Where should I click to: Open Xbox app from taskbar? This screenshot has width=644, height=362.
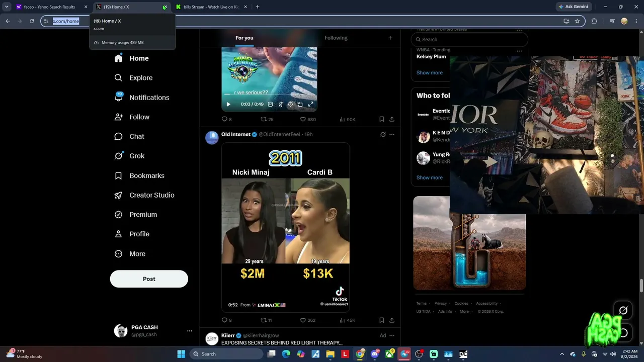coord(389,354)
